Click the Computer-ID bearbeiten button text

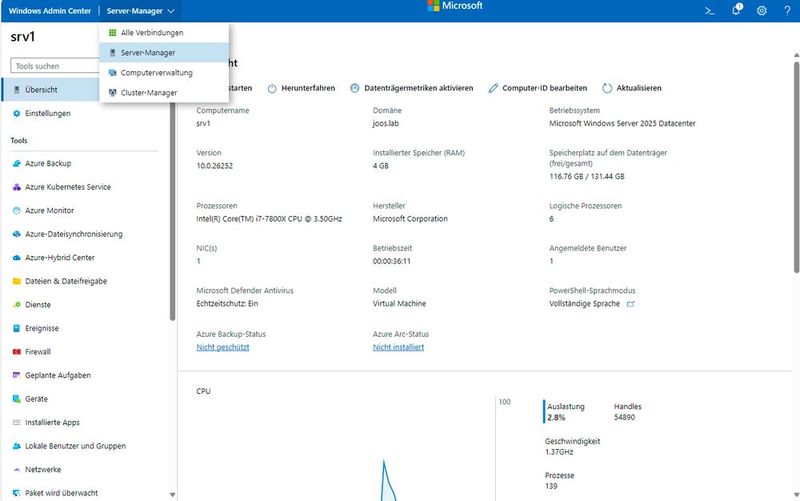pos(545,88)
